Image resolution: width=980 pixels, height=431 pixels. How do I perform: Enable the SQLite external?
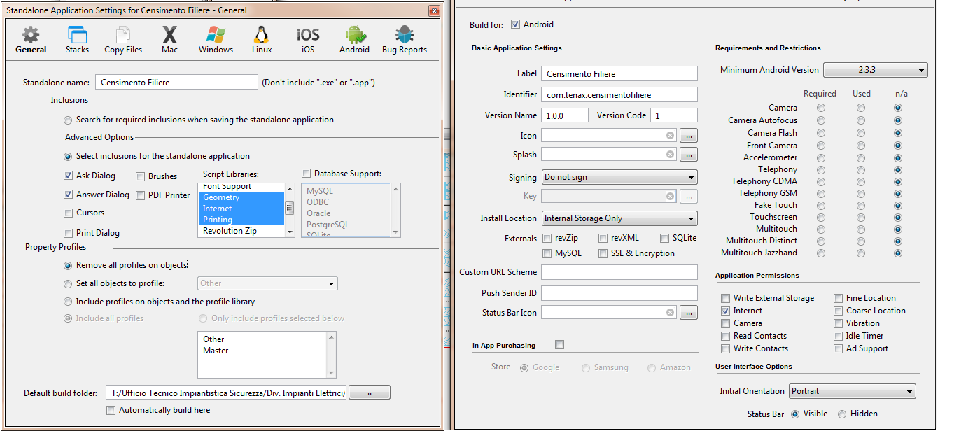point(664,238)
